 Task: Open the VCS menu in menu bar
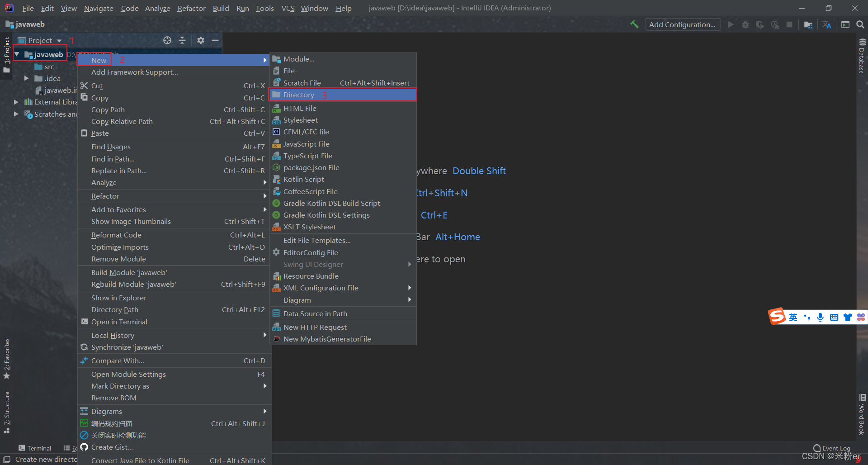tap(288, 8)
